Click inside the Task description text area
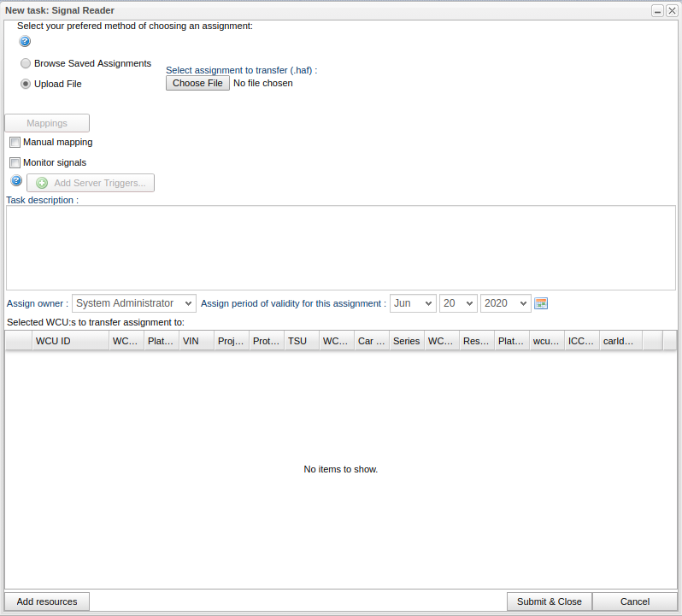The height and width of the screenshot is (616, 682). [x=340, y=248]
